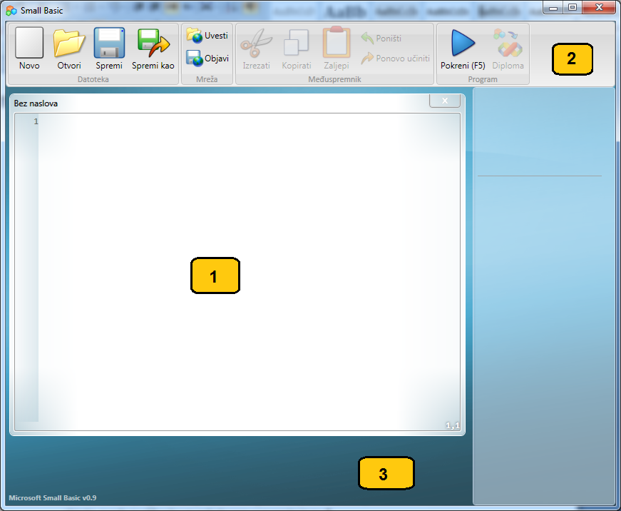Paste using the Zalijepi clipboard icon
The height and width of the screenshot is (511, 621).
pyautogui.click(x=336, y=43)
